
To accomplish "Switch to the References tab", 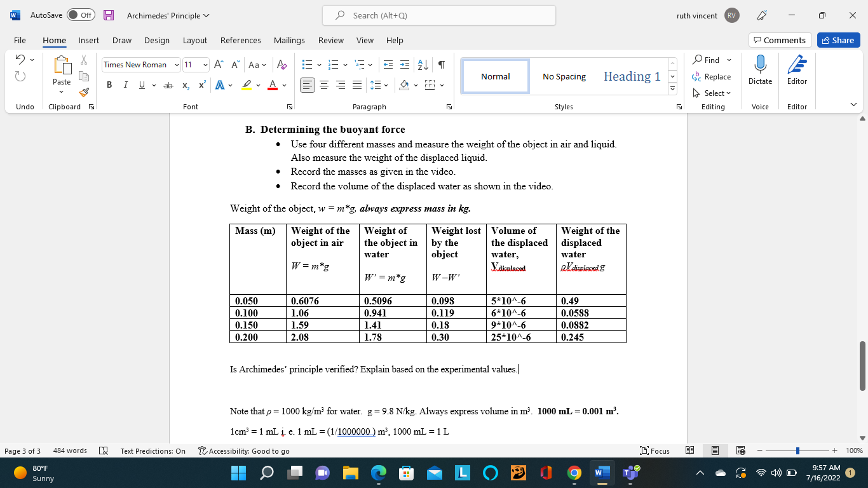I will (x=240, y=40).
